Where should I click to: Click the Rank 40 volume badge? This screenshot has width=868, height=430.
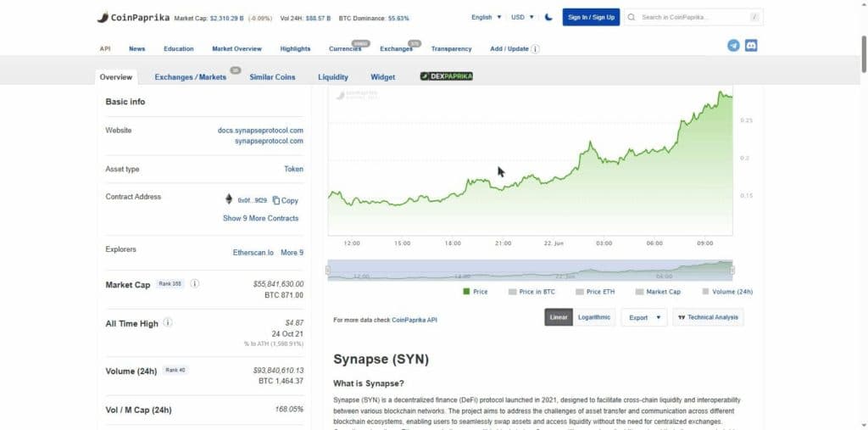pyautogui.click(x=175, y=370)
